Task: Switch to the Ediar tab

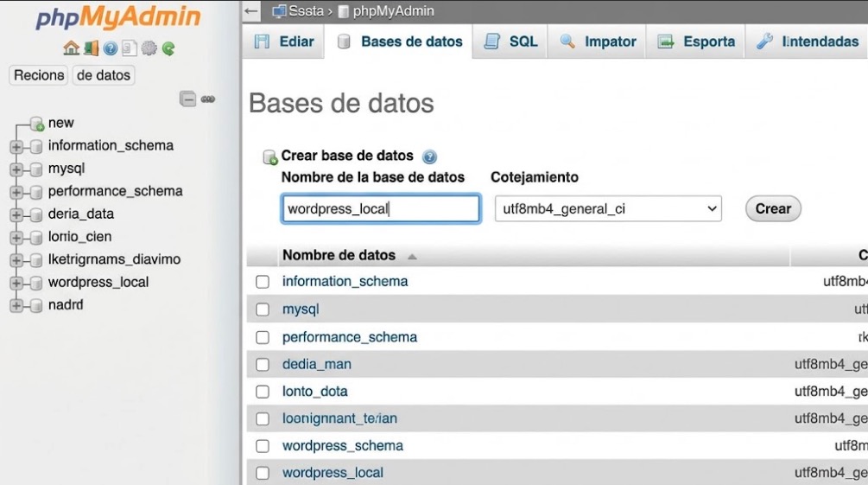Action: pyautogui.click(x=283, y=41)
